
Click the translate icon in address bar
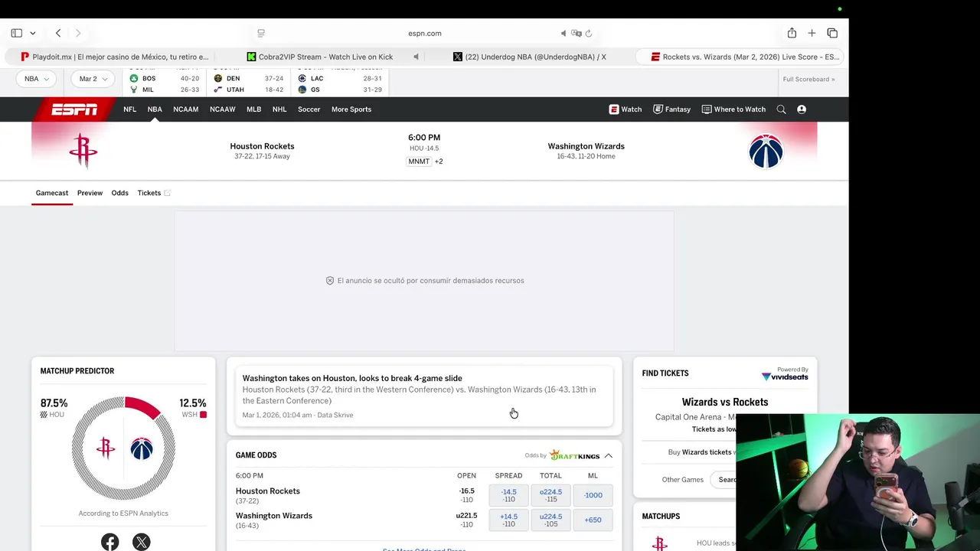(x=577, y=33)
